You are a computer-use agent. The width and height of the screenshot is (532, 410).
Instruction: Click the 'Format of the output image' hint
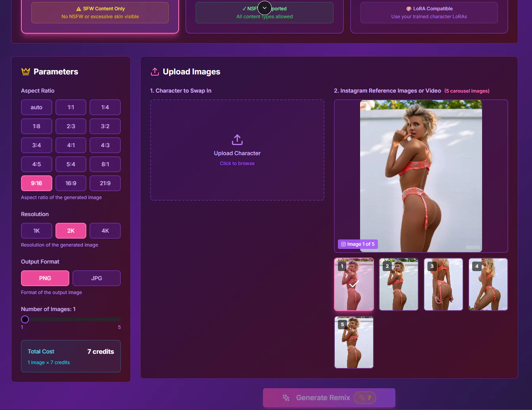tap(51, 292)
